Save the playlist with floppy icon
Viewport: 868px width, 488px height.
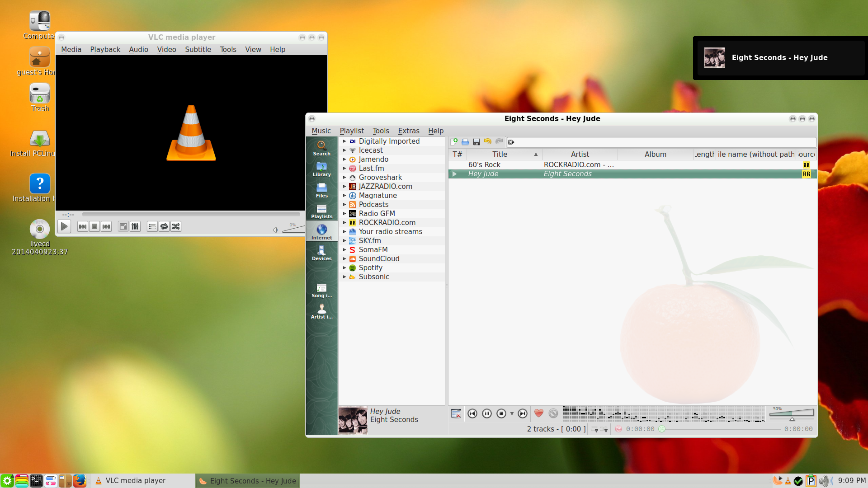coord(476,142)
